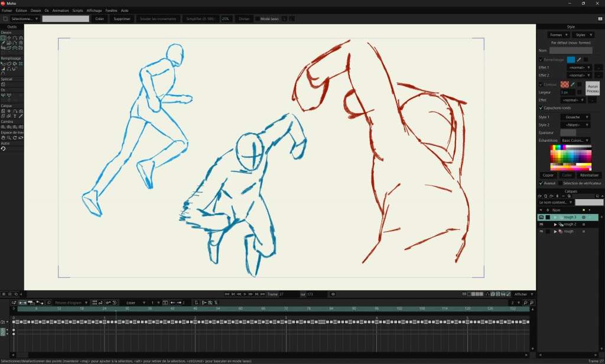This screenshot has width=605, height=364.
Task: Click the play button in playback controls
Action: pyautogui.click(x=245, y=294)
